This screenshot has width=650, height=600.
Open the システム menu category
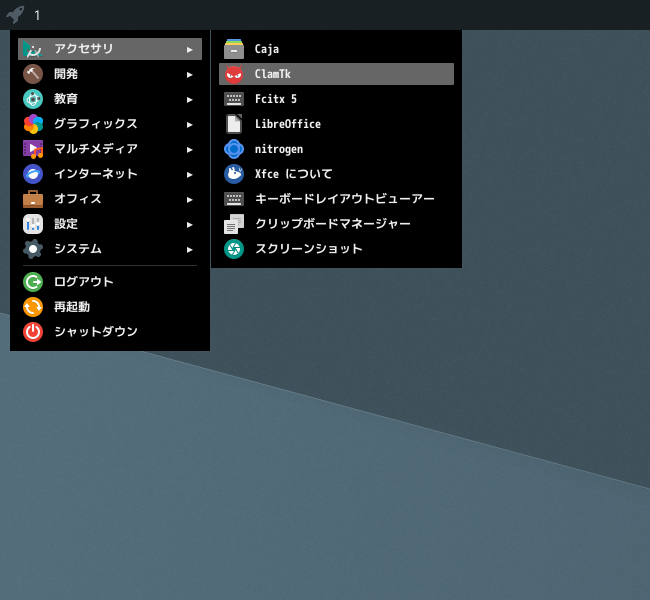pyautogui.click(x=110, y=249)
